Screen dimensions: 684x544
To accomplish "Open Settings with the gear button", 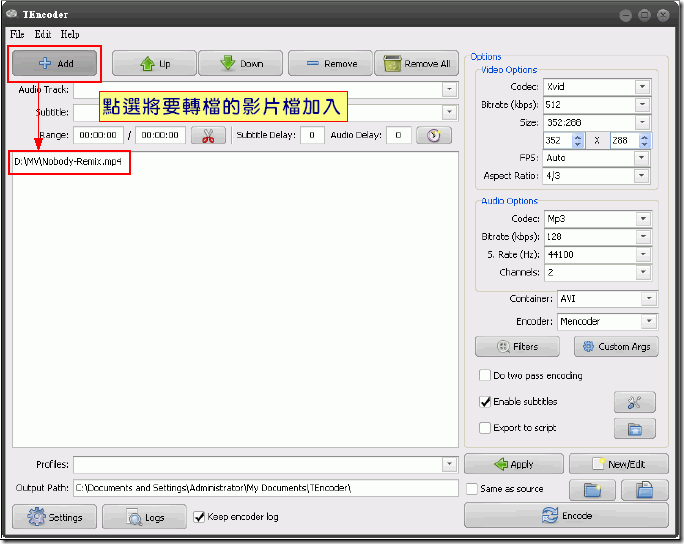I will pos(55,517).
